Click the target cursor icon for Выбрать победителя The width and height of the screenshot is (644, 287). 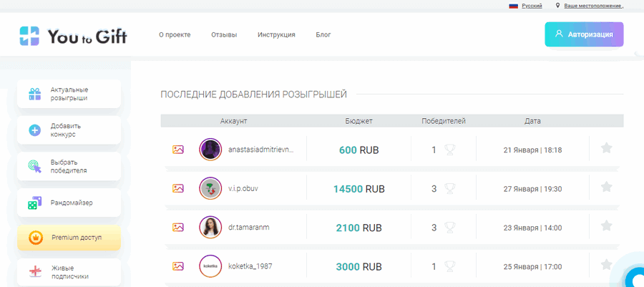(35, 166)
